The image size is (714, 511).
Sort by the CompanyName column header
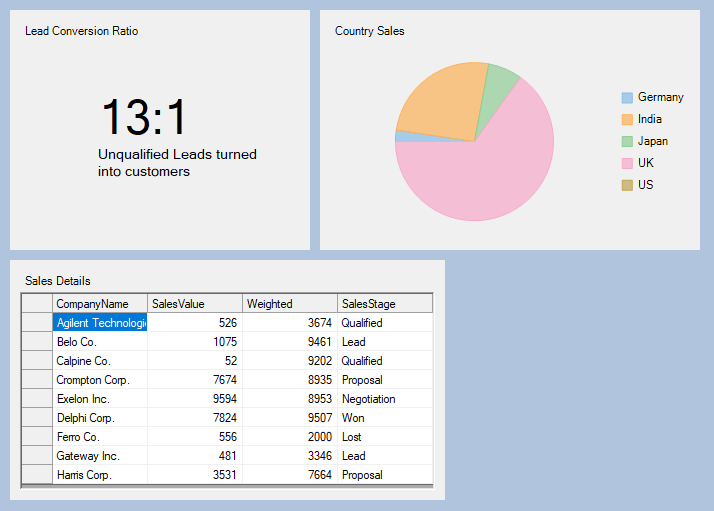point(99,304)
